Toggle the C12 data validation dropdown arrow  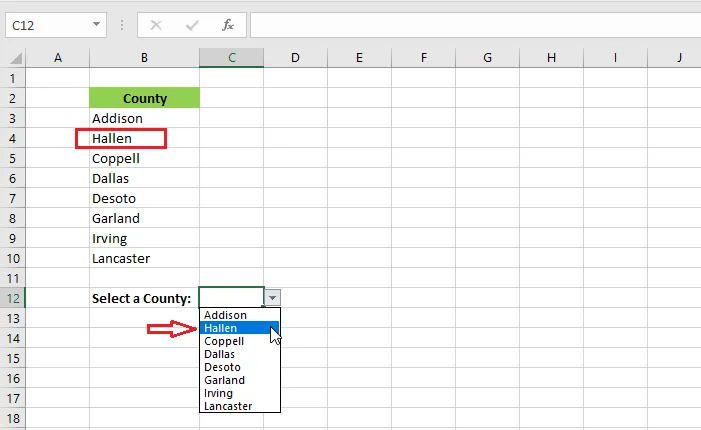tap(273, 297)
